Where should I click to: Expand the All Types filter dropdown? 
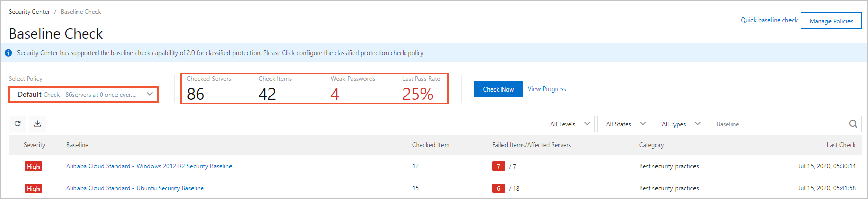point(679,124)
